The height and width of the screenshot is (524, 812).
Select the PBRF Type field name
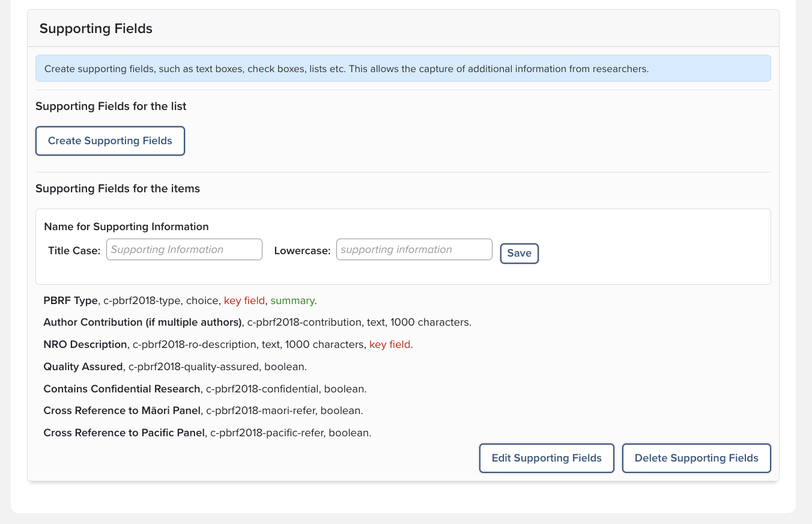tap(70, 300)
